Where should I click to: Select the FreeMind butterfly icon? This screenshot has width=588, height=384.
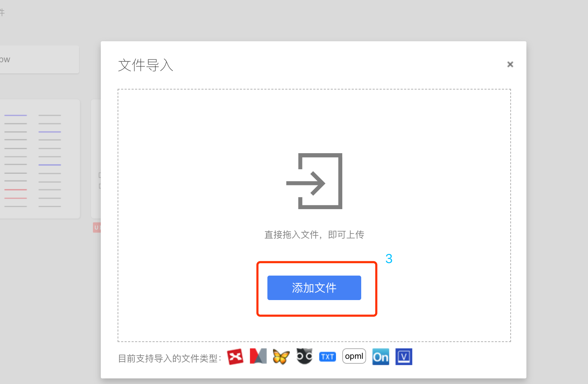click(281, 356)
